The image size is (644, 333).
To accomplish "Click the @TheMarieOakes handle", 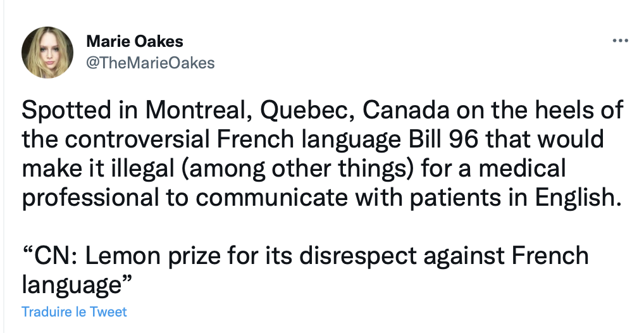I will coord(150,62).
